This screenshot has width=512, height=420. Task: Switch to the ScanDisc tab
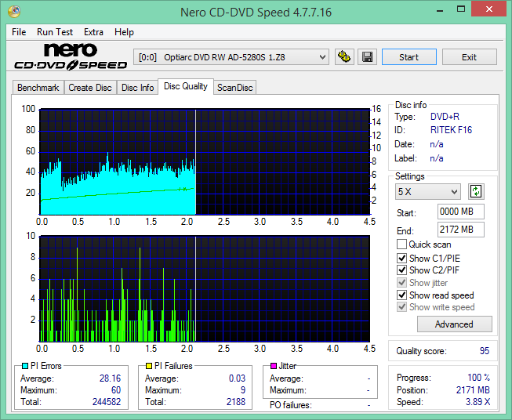(234, 88)
